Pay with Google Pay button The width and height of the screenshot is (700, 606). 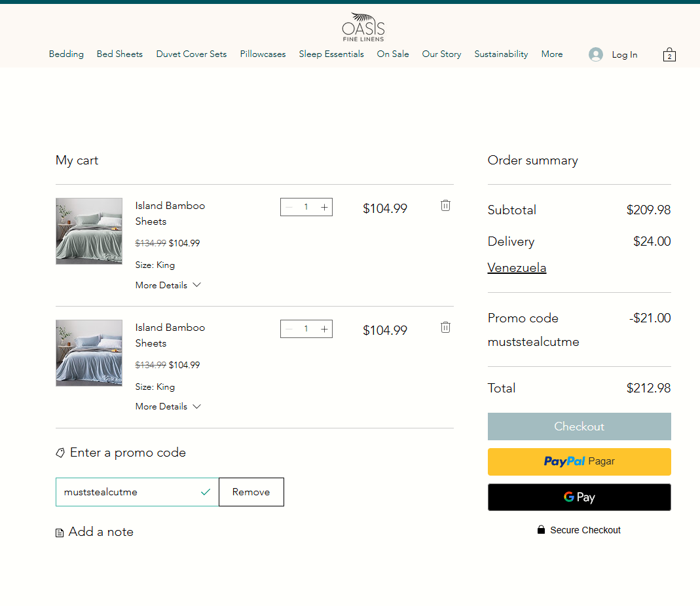[x=579, y=497]
